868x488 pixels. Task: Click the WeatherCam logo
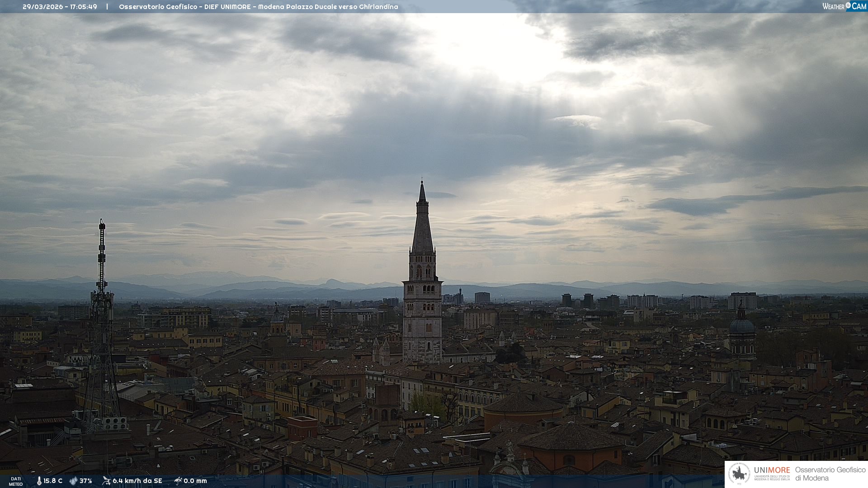pyautogui.click(x=844, y=6)
